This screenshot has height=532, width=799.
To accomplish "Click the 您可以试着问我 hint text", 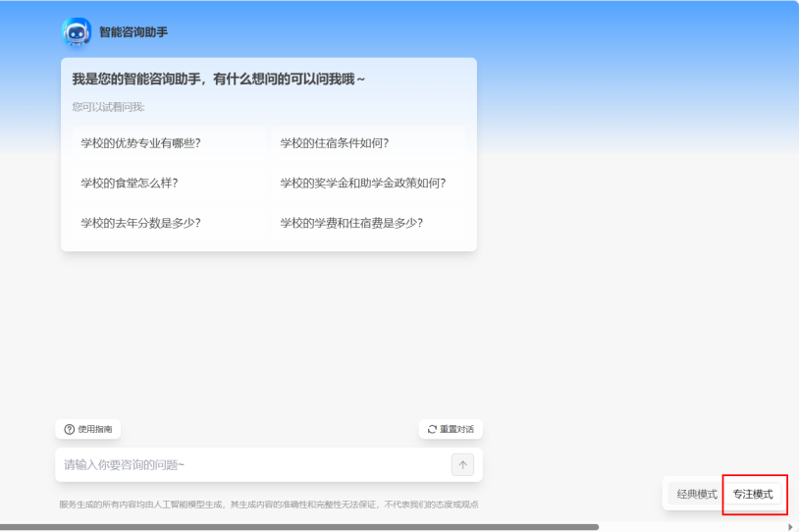I will (x=108, y=106).
